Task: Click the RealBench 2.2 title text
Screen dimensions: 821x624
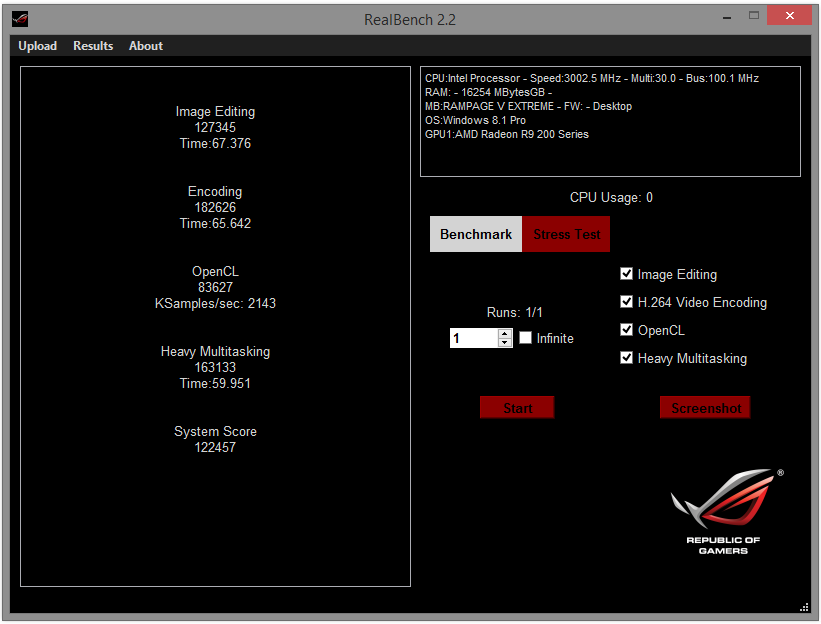Action: [410, 20]
